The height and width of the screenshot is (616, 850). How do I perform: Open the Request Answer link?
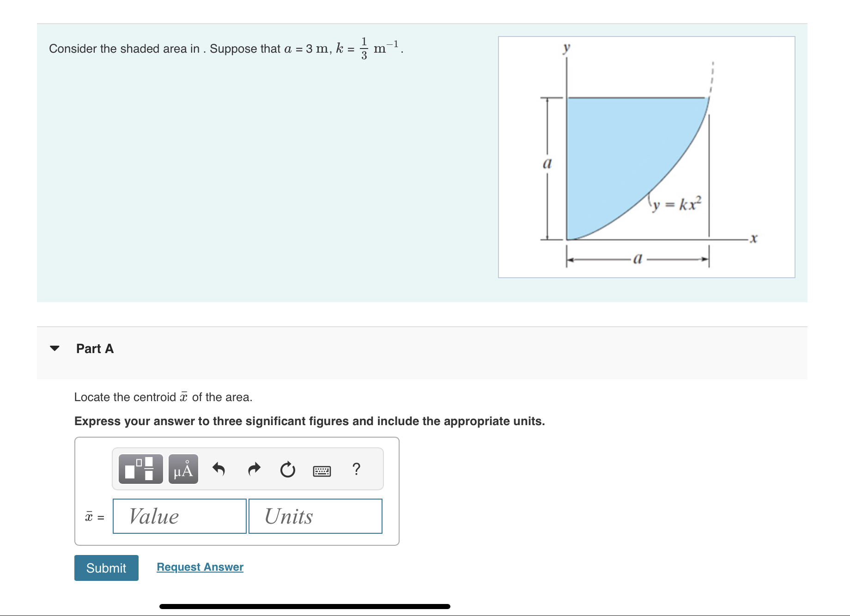tap(200, 567)
